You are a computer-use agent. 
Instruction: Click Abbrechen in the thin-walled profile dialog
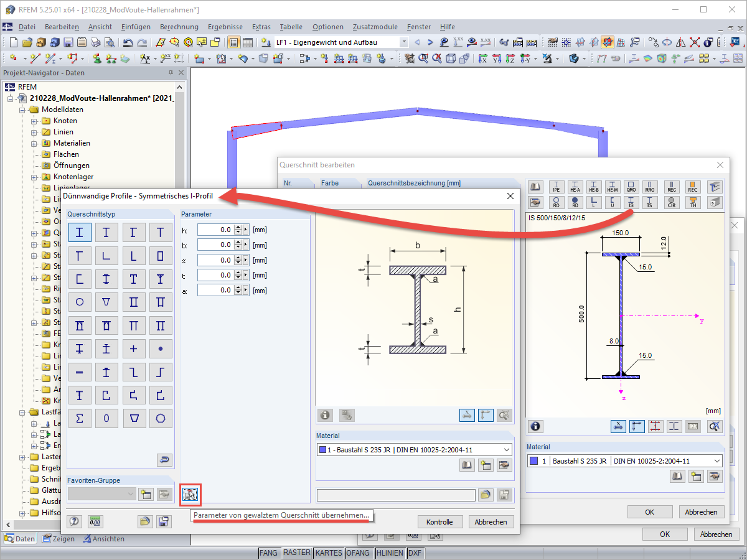(x=491, y=522)
